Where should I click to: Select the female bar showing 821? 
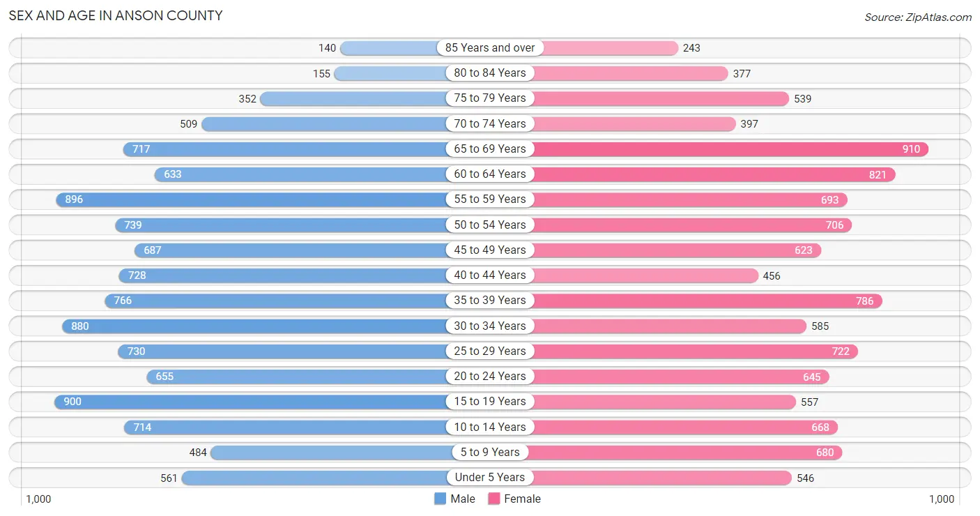coord(691,174)
